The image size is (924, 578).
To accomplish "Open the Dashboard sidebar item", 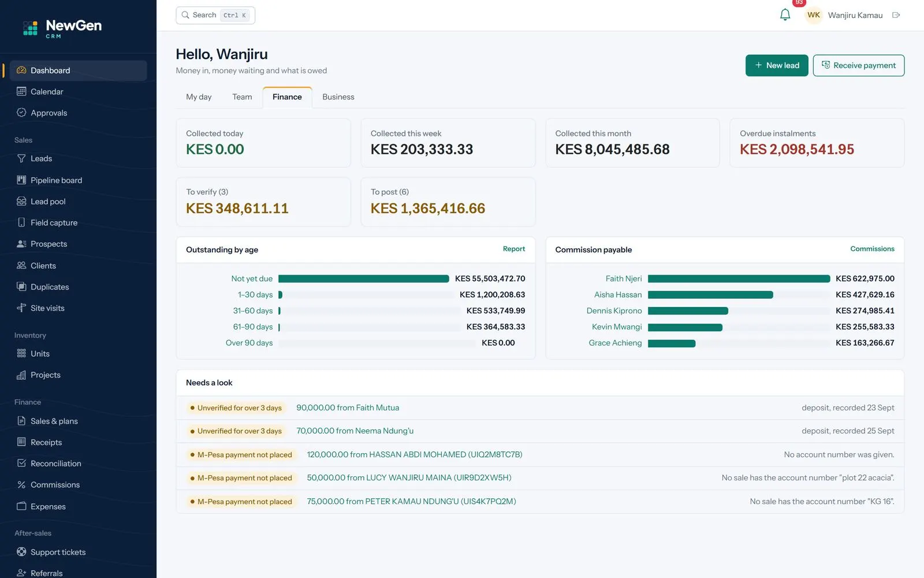I will 78,71.
